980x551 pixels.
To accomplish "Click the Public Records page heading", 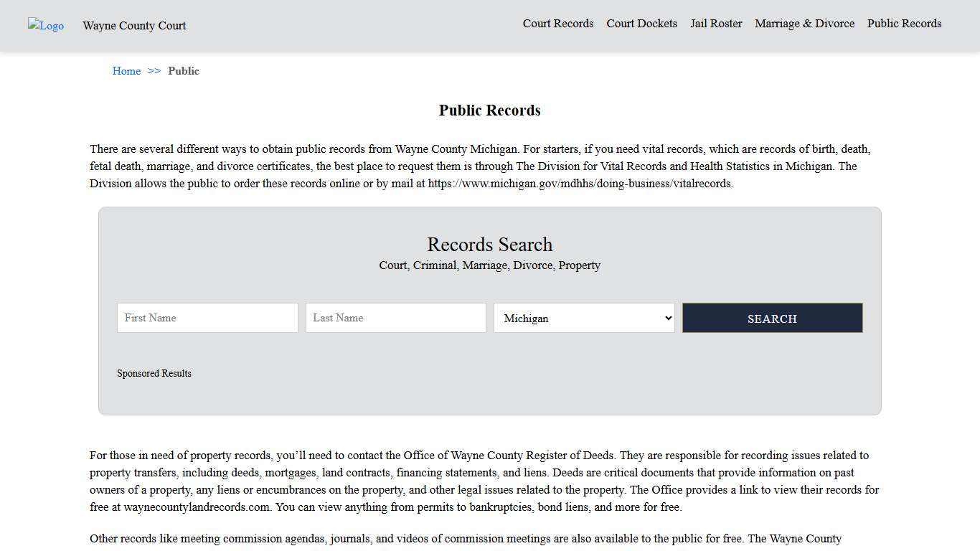I will 489,110.
